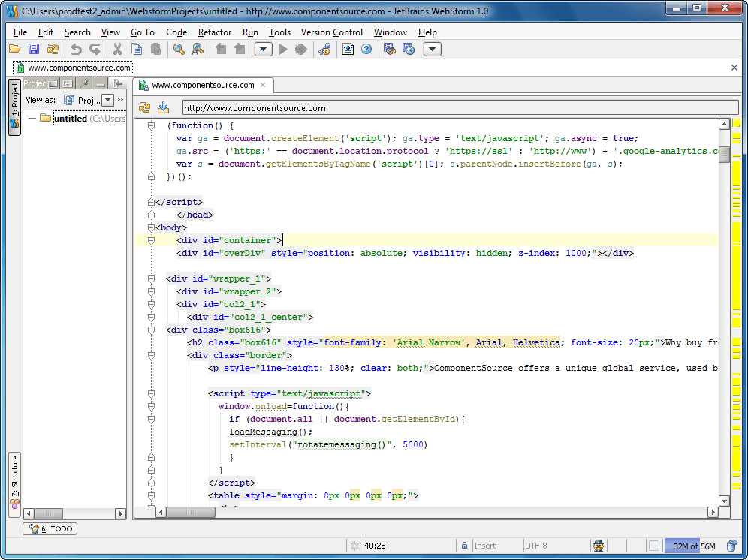The image size is (748, 560).
Task: Fold the body tag in gutter
Action: point(151,228)
